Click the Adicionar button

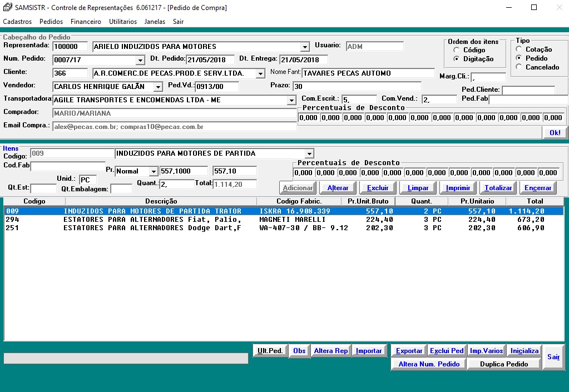coord(298,188)
